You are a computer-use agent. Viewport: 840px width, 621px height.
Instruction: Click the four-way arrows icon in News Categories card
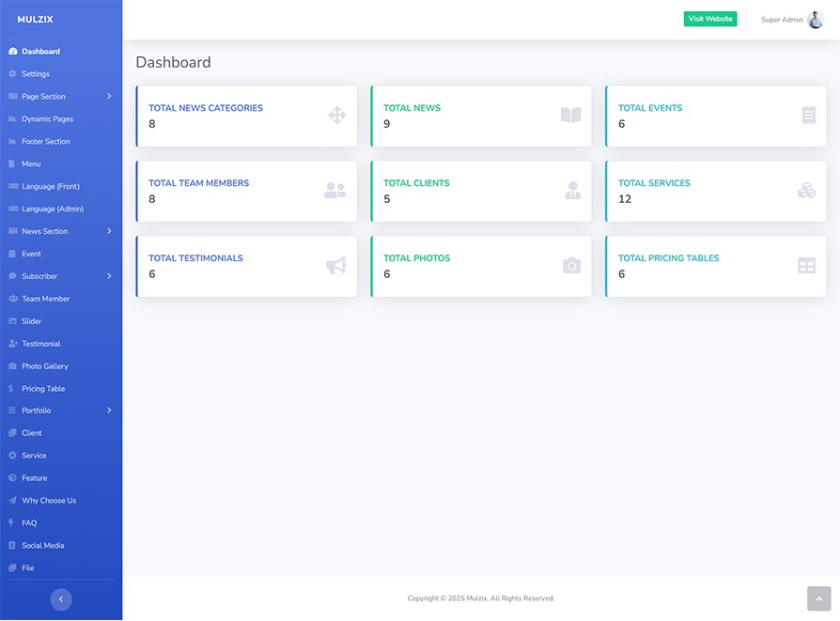pyautogui.click(x=336, y=116)
